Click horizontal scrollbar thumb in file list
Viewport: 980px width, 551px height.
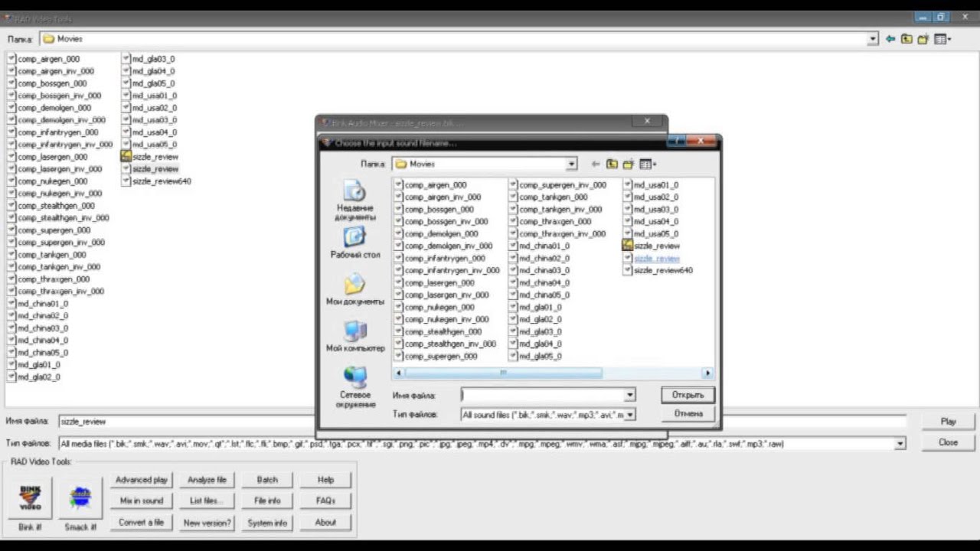[502, 373]
